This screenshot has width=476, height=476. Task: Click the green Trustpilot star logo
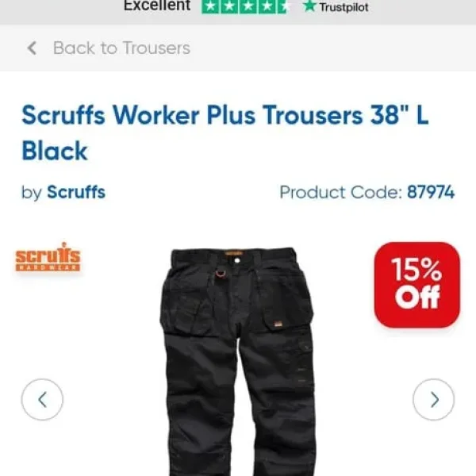click(309, 6)
